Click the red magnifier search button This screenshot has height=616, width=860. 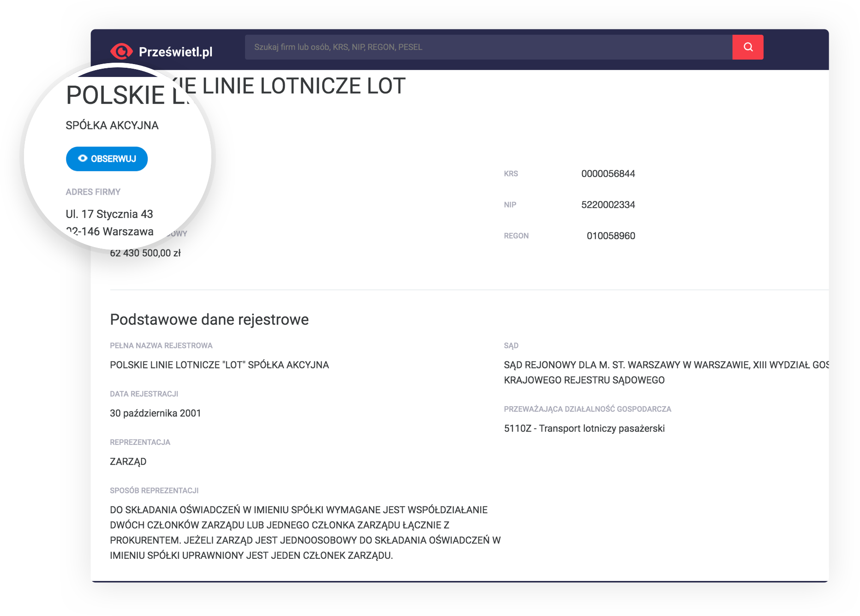point(747,47)
